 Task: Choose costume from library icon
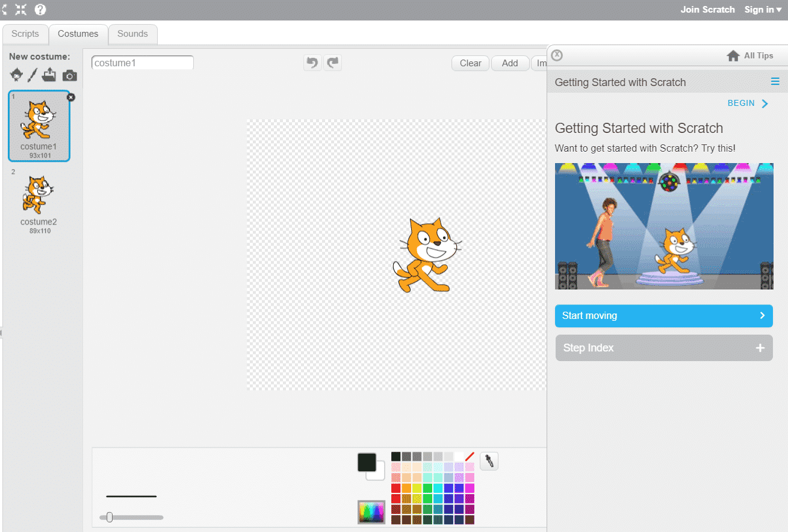coord(16,75)
